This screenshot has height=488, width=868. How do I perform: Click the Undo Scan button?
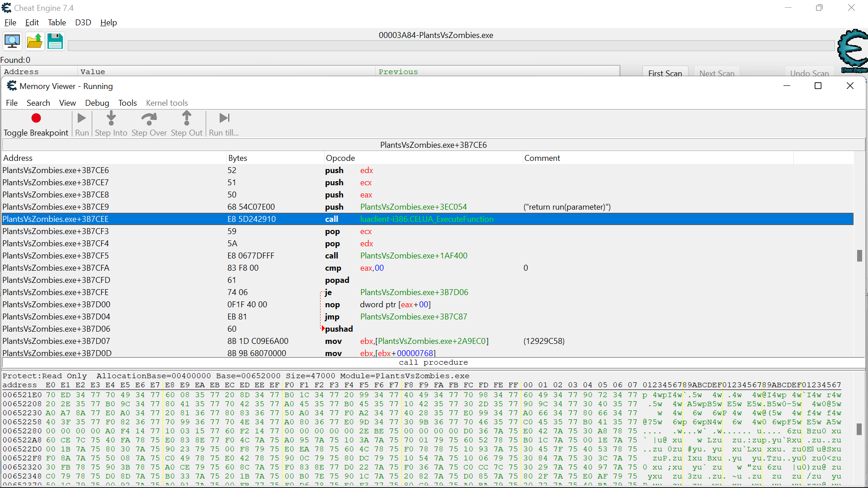click(809, 73)
